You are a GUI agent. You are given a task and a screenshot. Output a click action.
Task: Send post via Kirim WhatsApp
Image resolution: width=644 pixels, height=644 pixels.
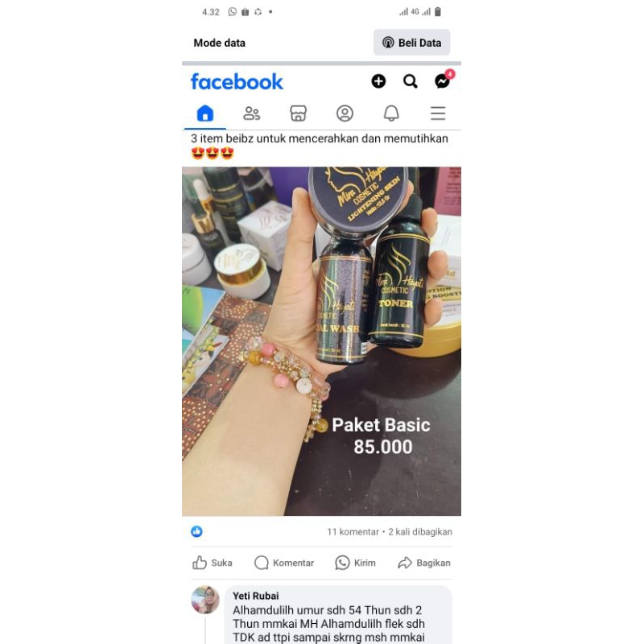tap(355, 563)
